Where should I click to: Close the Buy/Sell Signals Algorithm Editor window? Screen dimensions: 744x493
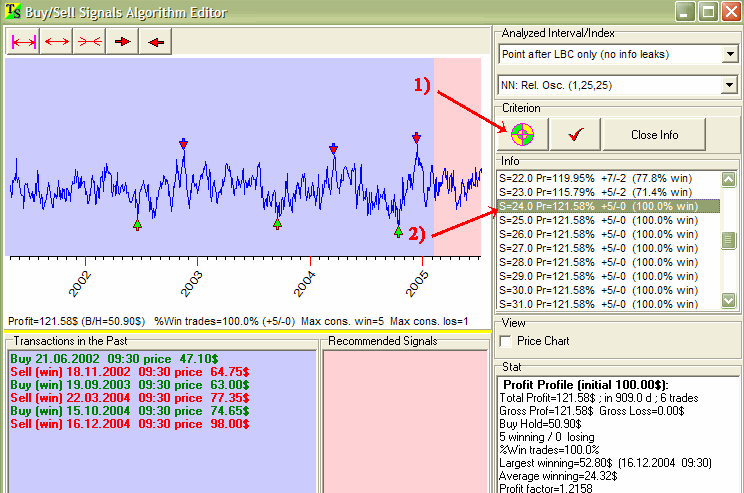[731, 11]
